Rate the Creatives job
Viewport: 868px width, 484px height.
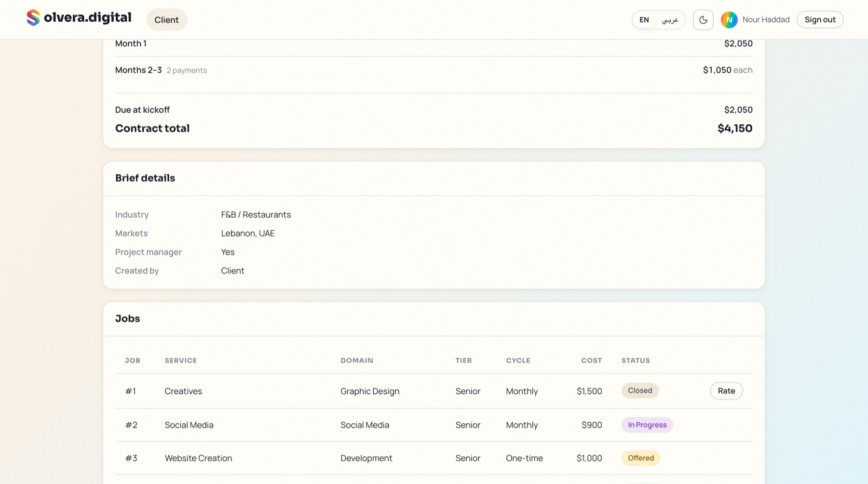(726, 391)
